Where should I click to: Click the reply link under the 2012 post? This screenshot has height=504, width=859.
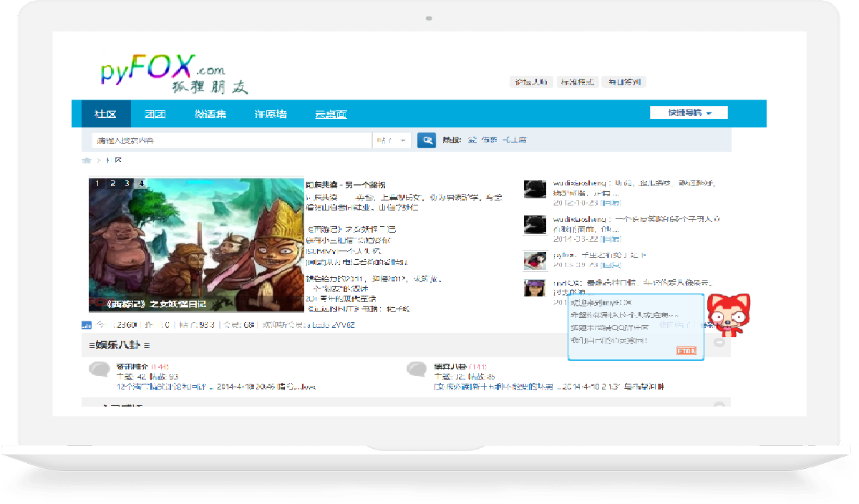(x=611, y=203)
